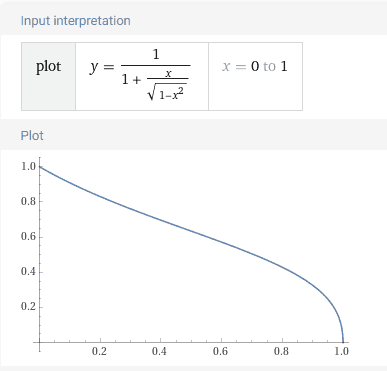The image size is (387, 371).
Task: Click the numerator 1 in the formula
Action: click(x=156, y=54)
